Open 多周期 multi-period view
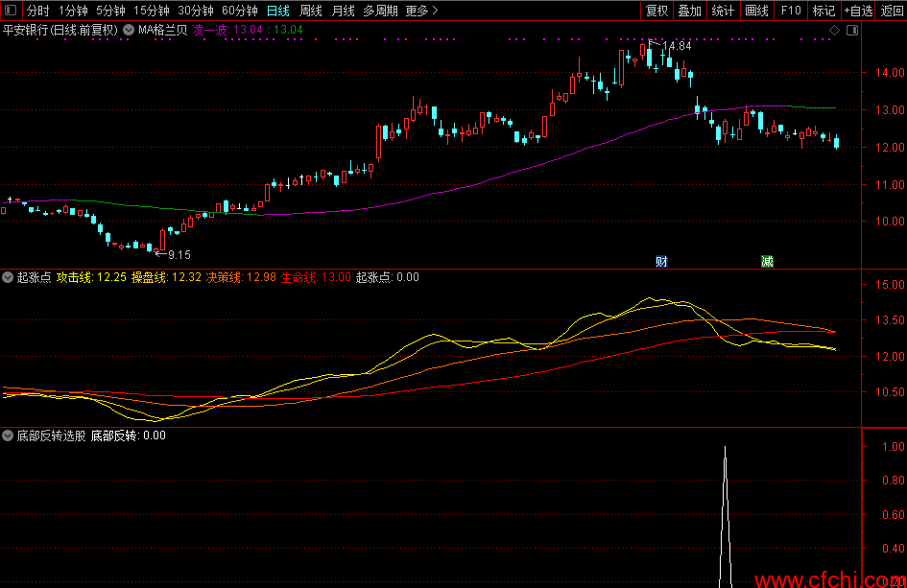907x588 pixels. (x=381, y=11)
